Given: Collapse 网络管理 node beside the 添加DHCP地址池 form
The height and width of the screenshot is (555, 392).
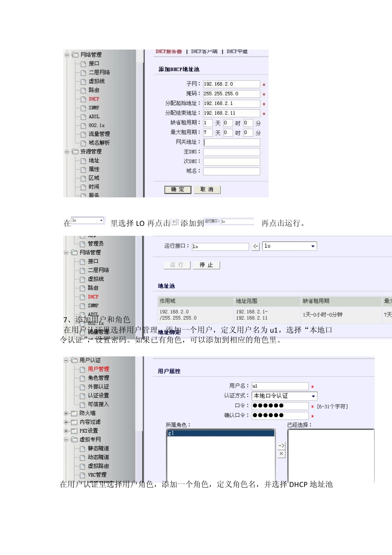Looking at the screenshot, I should 67,55.
